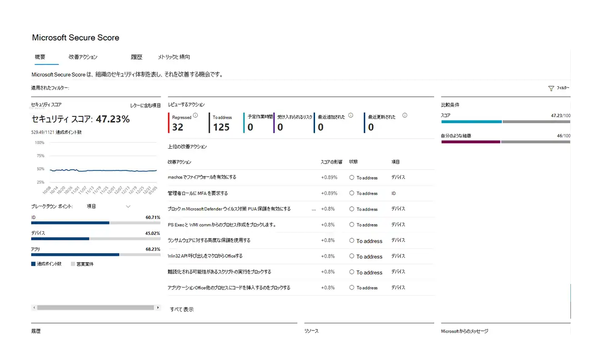The width and height of the screenshot is (600, 364).
Task: Click the 68.23% アプリ value
Action: coord(153,249)
